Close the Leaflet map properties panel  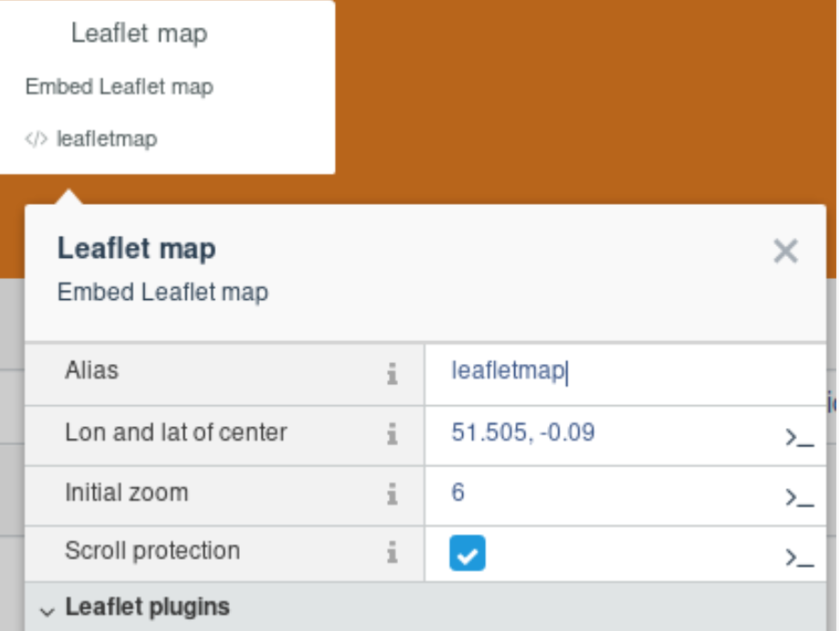coord(785,251)
